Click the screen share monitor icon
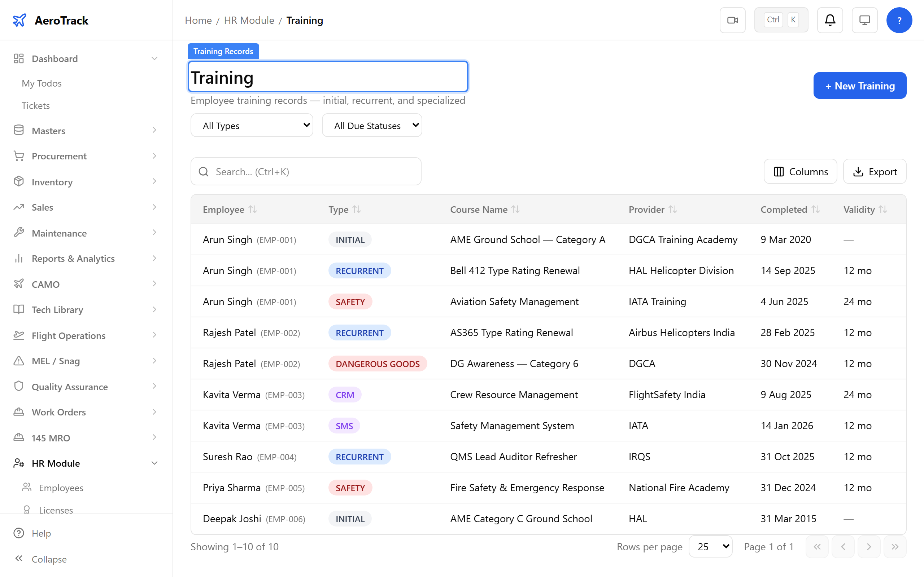 click(864, 20)
